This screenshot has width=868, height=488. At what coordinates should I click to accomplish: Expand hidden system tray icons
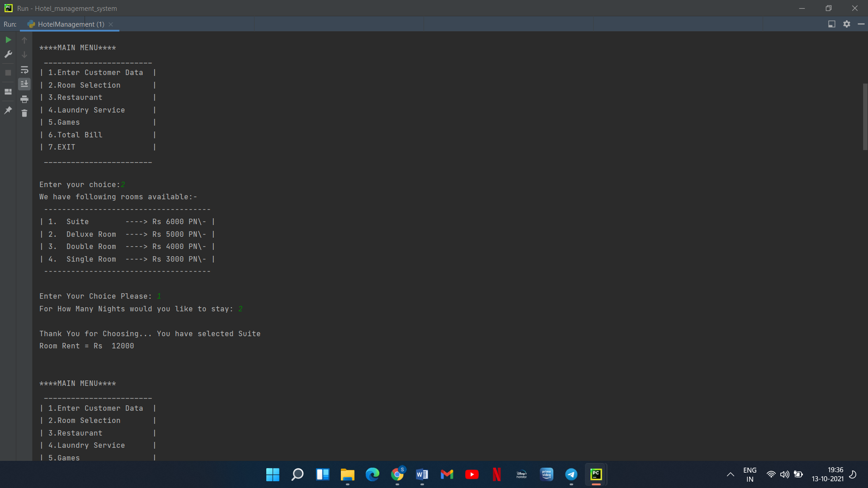click(730, 474)
